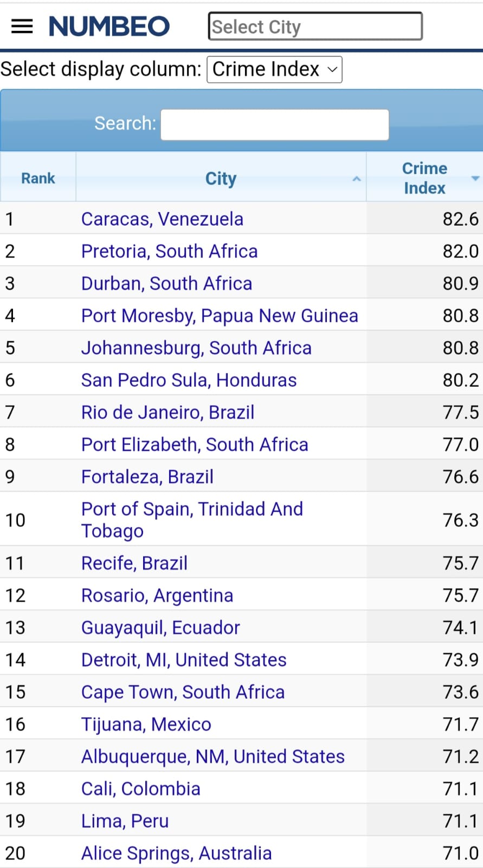Sort by City column header
The width and height of the screenshot is (483, 868).
click(x=221, y=178)
